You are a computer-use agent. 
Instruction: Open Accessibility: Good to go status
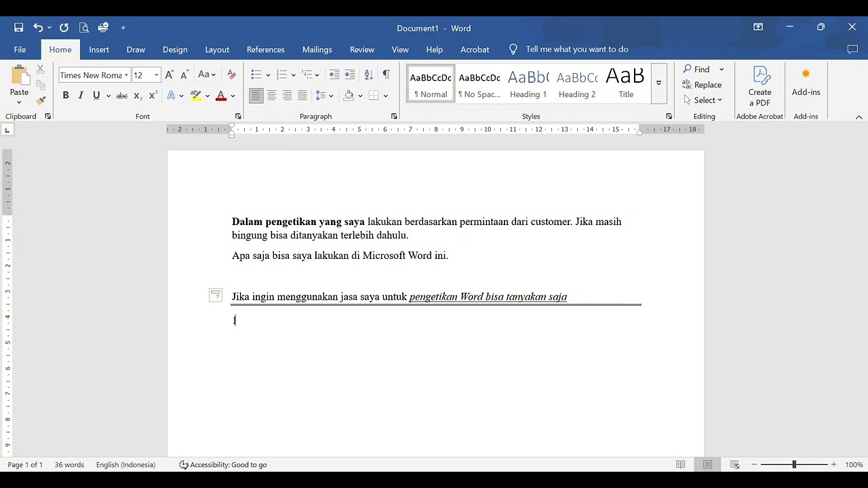click(223, 465)
